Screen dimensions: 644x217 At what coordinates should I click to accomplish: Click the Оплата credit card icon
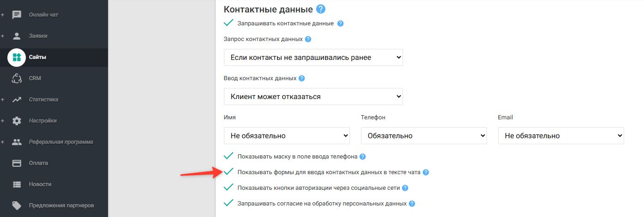(x=17, y=163)
